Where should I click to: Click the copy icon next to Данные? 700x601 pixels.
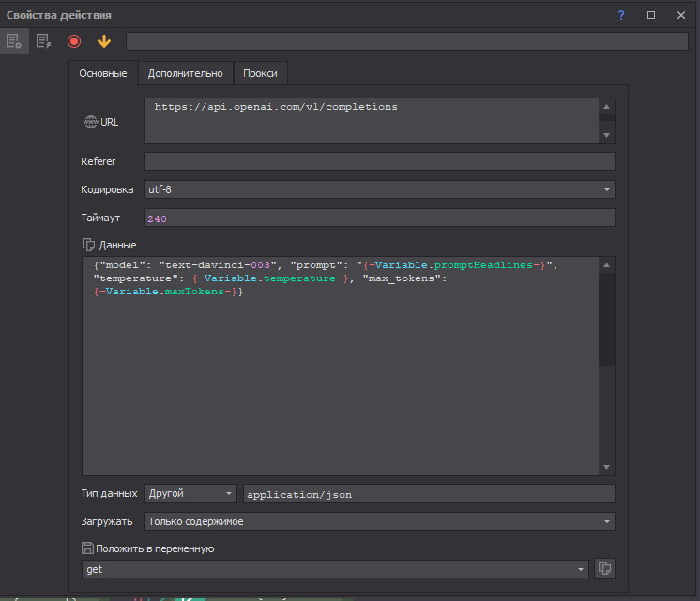pyautogui.click(x=89, y=245)
